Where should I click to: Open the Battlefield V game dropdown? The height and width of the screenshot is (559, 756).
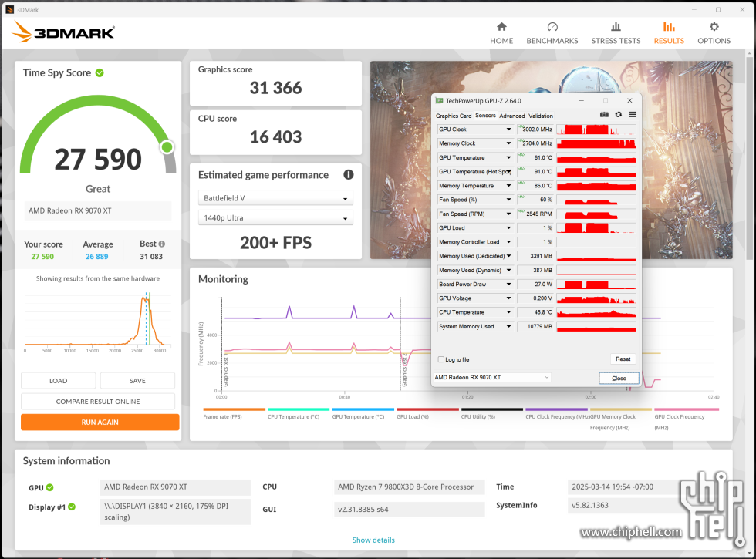pyautogui.click(x=275, y=198)
